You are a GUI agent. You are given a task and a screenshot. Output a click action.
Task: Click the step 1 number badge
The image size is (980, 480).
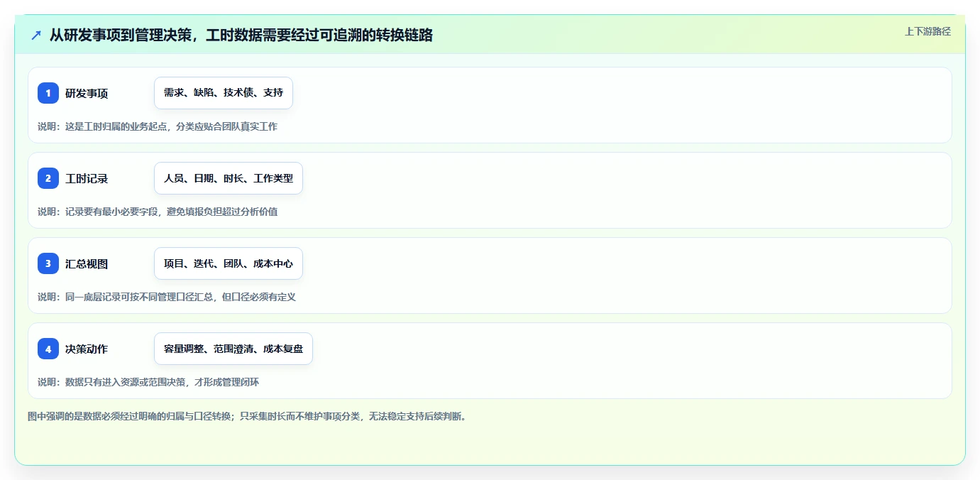(48, 93)
